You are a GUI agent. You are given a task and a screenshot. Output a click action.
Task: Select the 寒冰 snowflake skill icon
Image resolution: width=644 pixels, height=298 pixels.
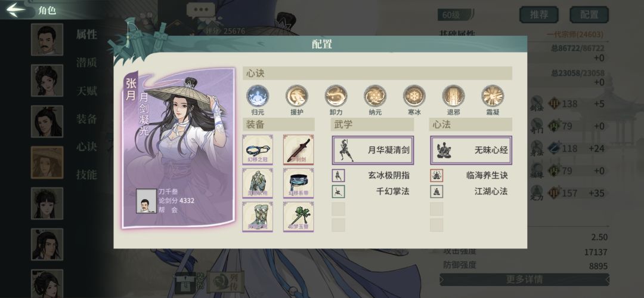point(414,96)
